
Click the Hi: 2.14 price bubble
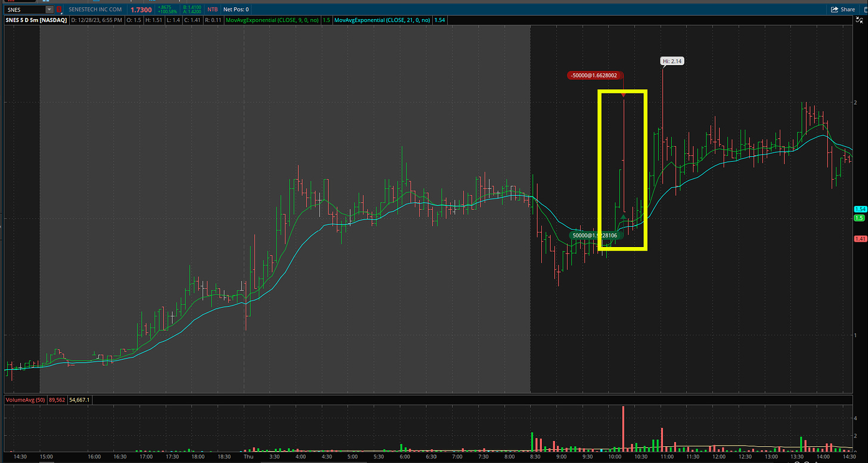[672, 61]
